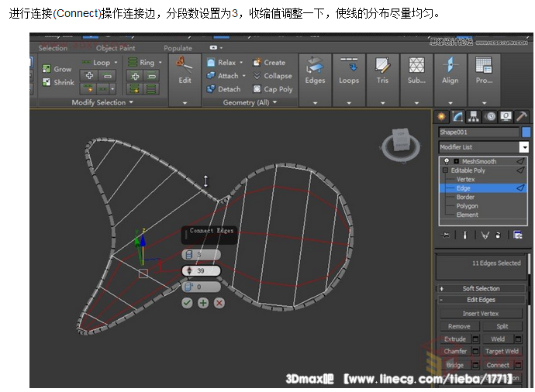Click the Ring selection tool
535x392 pixels.
coord(141,63)
